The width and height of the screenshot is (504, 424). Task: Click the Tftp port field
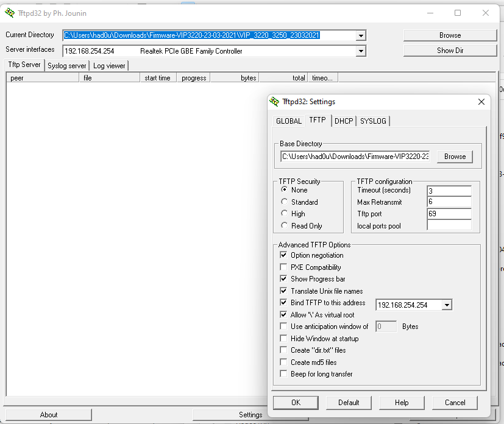[449, 214]
